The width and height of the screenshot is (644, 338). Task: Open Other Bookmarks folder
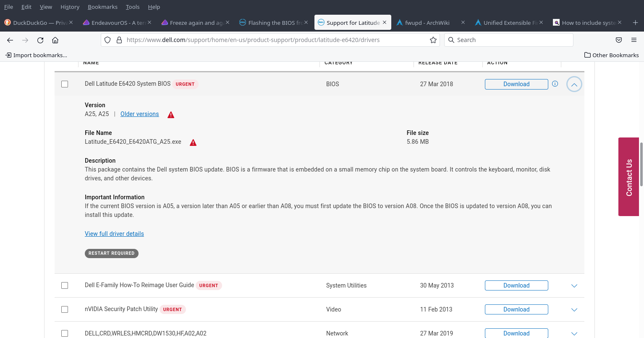coord(612,55)
